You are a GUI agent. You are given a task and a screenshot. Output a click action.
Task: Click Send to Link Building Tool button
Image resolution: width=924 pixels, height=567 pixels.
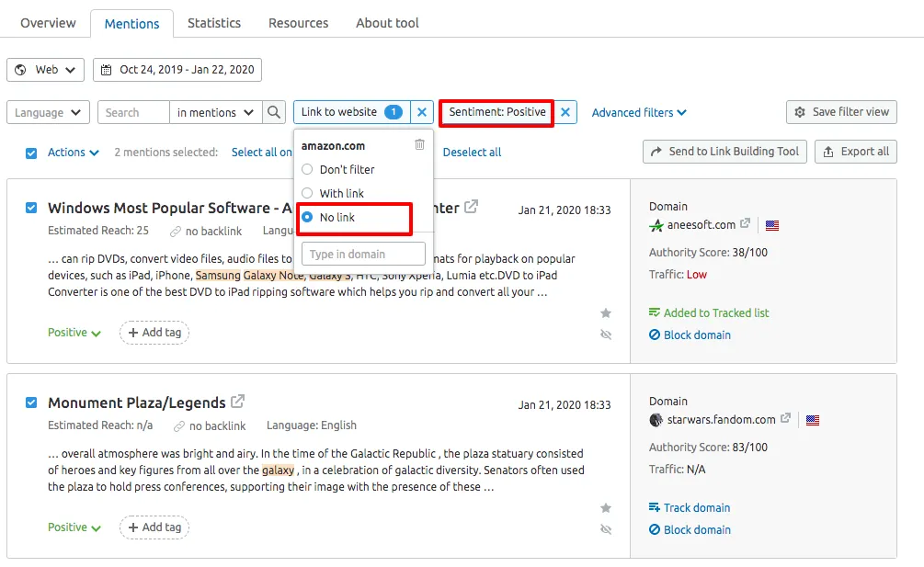(x=724, y=152)
